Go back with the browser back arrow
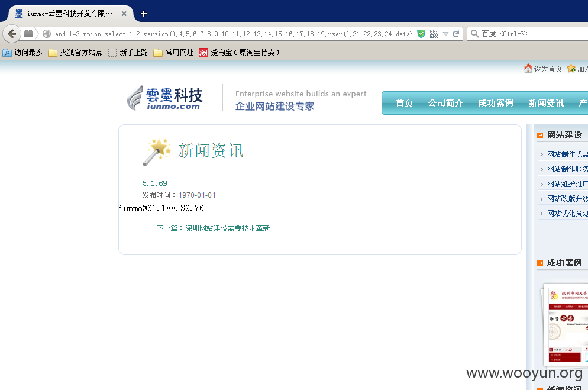 coord(12,34)
